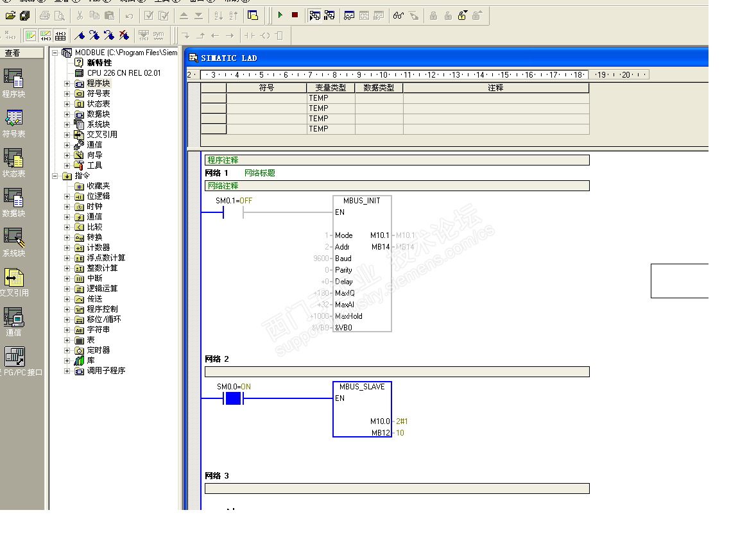
Task: Toggle network comments display button
Action: 46,35
